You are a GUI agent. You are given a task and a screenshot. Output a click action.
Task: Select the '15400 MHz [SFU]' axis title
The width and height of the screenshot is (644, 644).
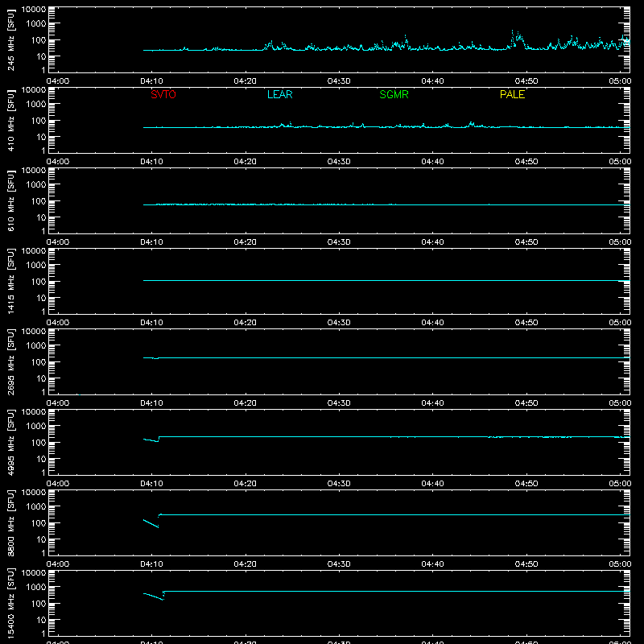10,603
